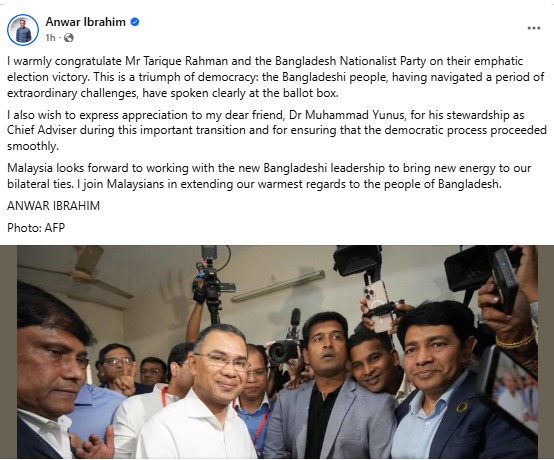Viewport: 554px width, 460px height.
Task: Click the hand showing victory sign in photo
Action: (x=124, y=380)
